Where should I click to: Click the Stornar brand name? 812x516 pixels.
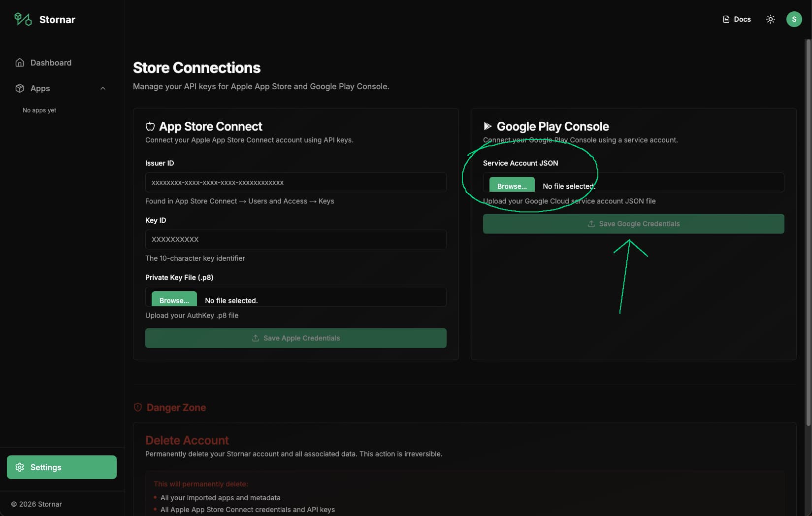(57, 20)
